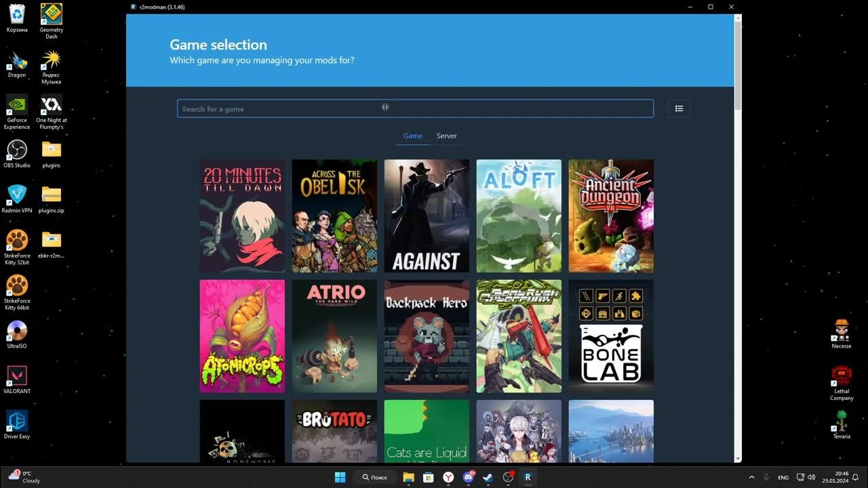Screen dimensions: 868x488
Task: Select the Atomicrops game card
Action: tap(242, 336)
